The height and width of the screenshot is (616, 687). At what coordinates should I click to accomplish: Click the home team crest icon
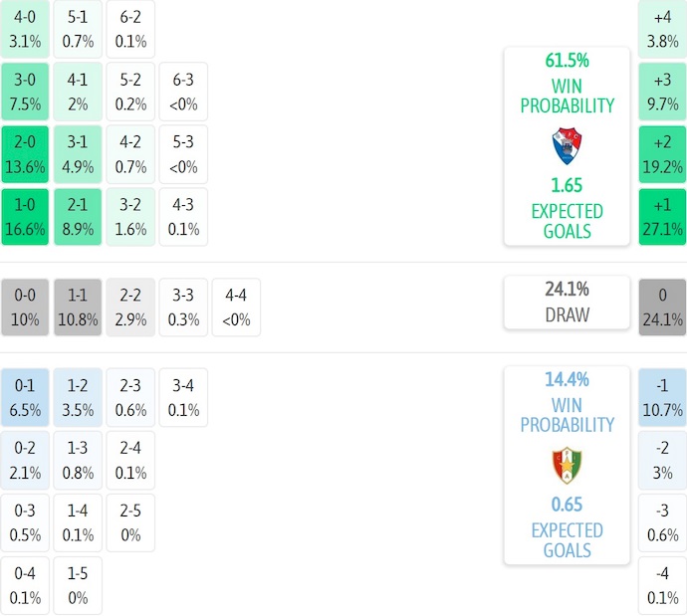[x=567, y=146]
